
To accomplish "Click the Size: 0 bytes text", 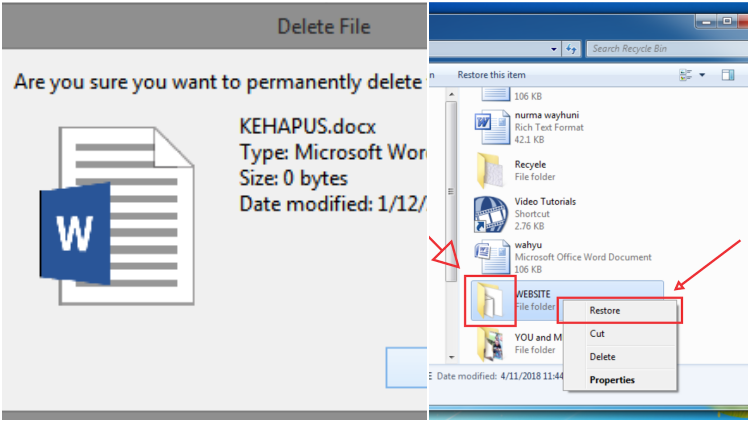I will (293, 178).
